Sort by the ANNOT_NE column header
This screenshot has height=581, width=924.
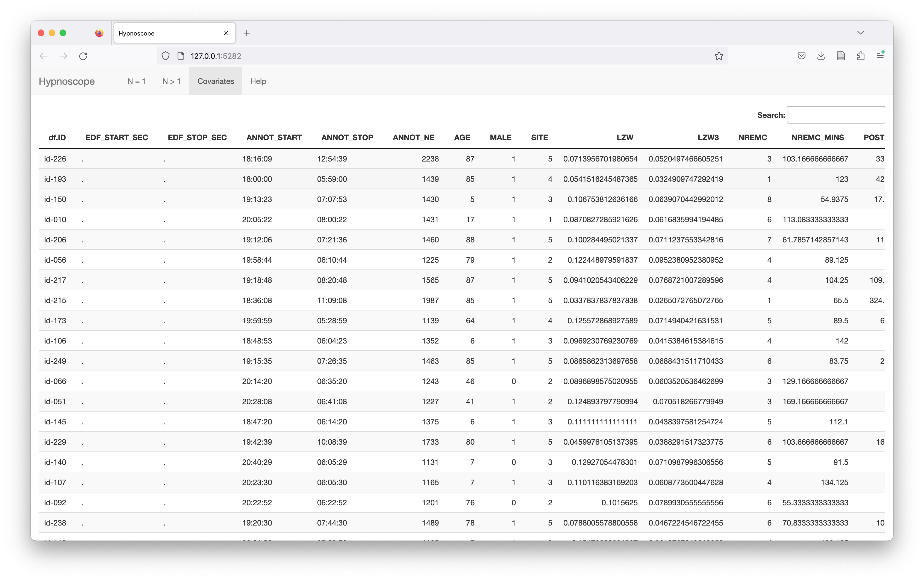click(413, 137)
